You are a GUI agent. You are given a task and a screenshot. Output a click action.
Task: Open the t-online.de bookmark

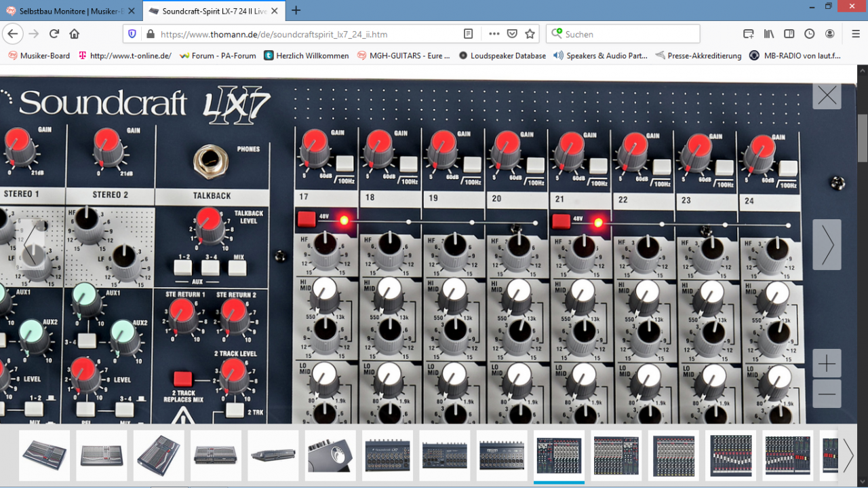125,56
